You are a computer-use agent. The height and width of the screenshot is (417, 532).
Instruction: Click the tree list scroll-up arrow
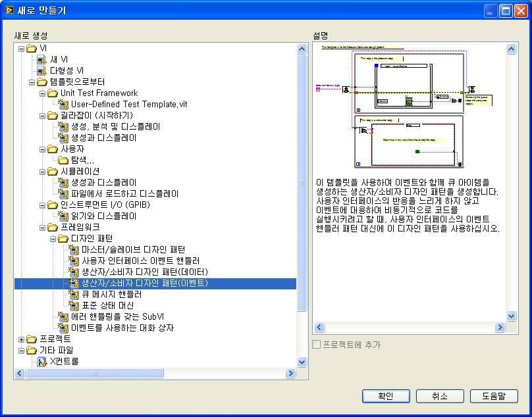pyautogui.click(x=302, y=49)
